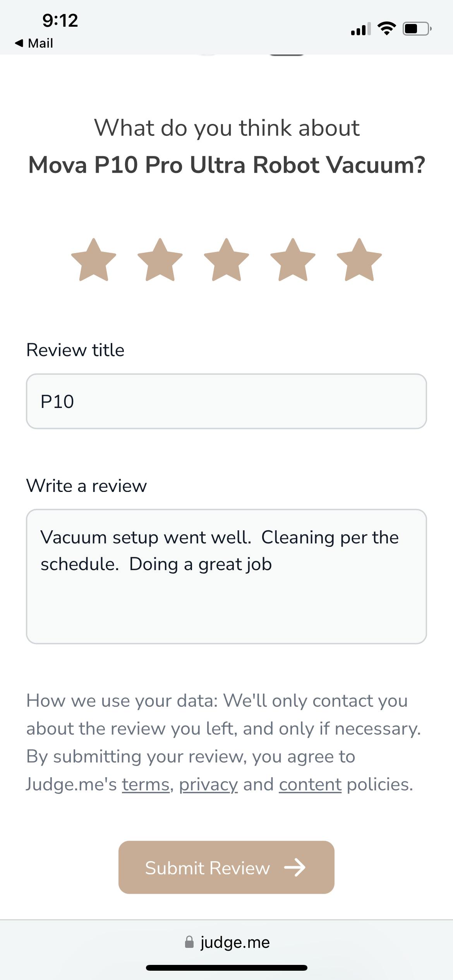
Task: Click the Review title input field
Action: [226, 401]
